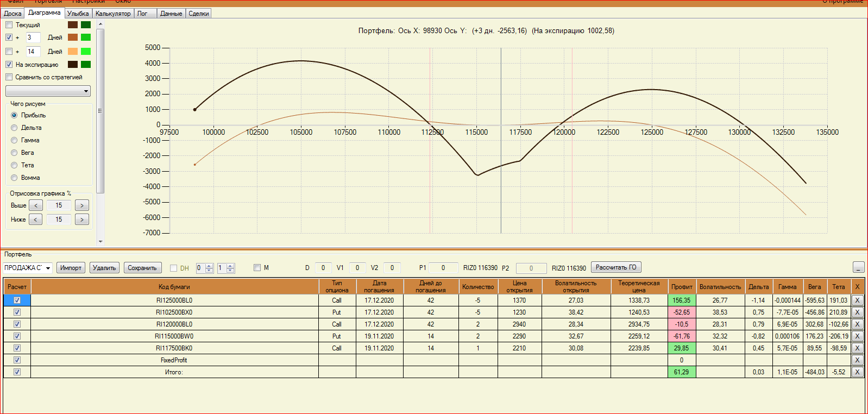Toggle the На экспирацию checkbox

9,65
